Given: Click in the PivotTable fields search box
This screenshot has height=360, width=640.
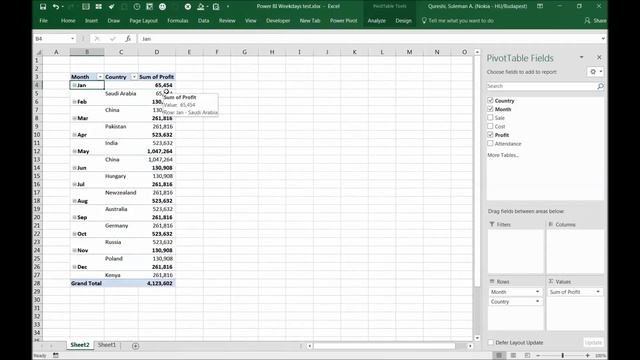Looking at the screenshot, I should click(x=541, y=86).
